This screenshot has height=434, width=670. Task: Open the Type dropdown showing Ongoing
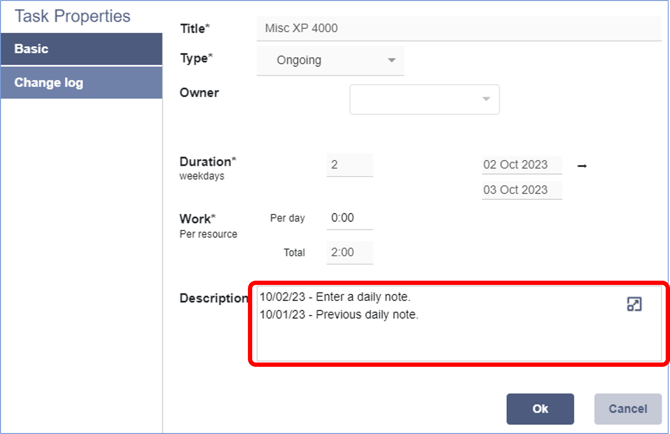(330, 60)
